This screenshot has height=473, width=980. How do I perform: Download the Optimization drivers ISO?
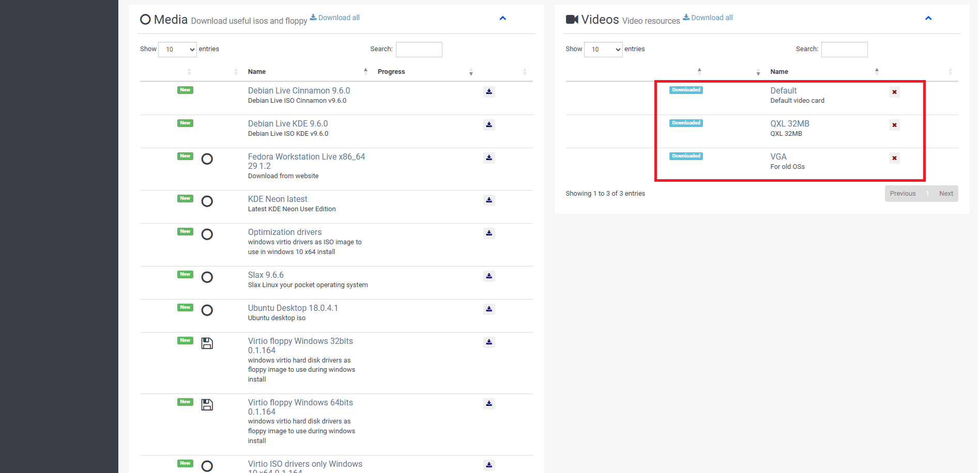(x=489, y=233)
